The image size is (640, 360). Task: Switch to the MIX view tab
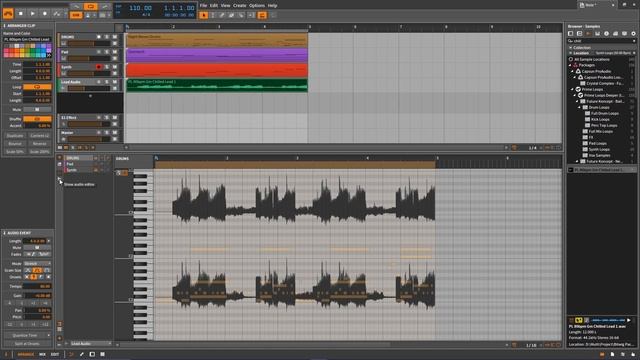pyautogui.click(x=42, y=355)
